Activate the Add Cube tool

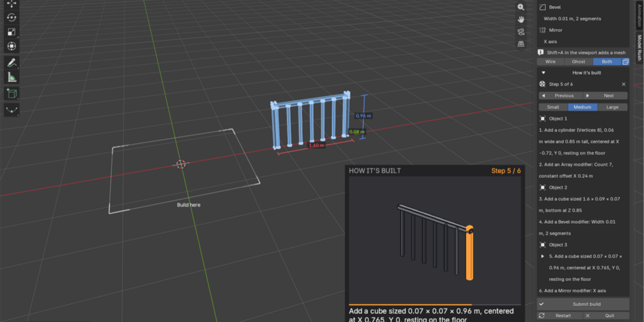12,93
